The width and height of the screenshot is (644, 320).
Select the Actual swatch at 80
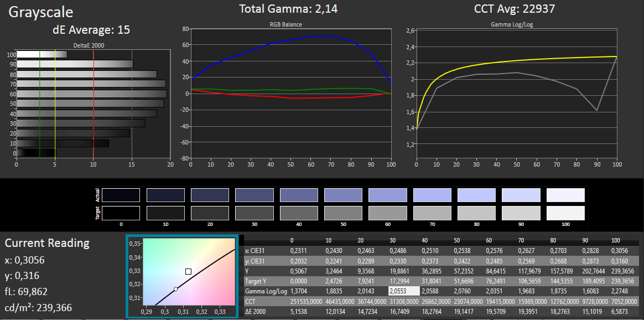476,195
